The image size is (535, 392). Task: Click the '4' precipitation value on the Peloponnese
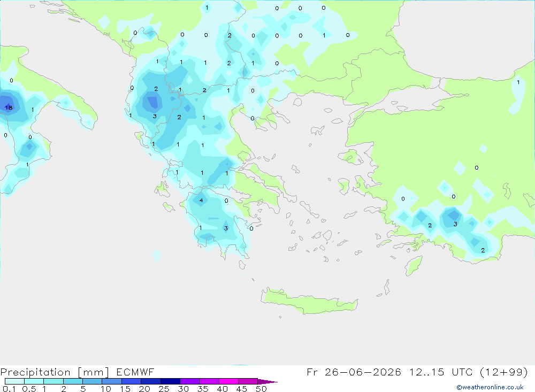(201, 200)
